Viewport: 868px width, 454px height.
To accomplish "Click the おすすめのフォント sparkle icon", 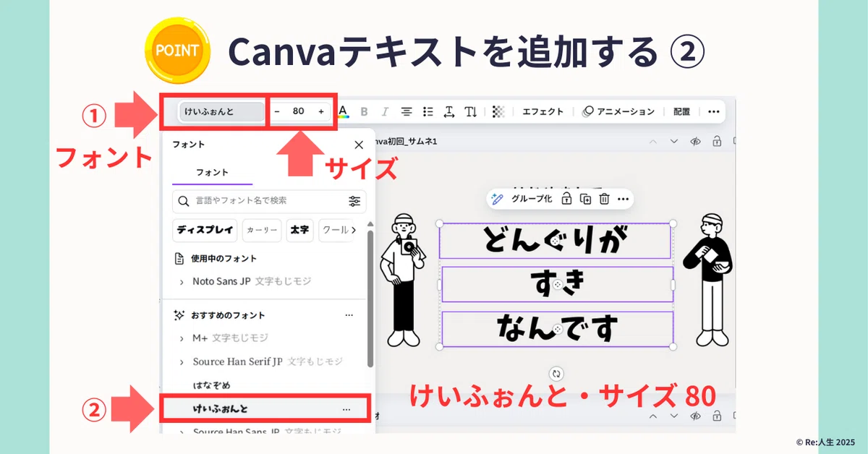I will pos(179,315).
